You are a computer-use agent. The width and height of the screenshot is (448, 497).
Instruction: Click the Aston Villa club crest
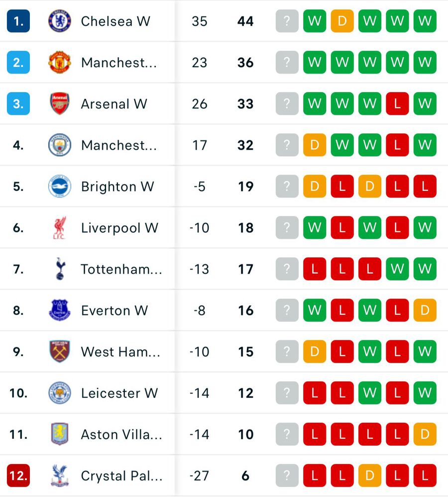click(60, 434)
